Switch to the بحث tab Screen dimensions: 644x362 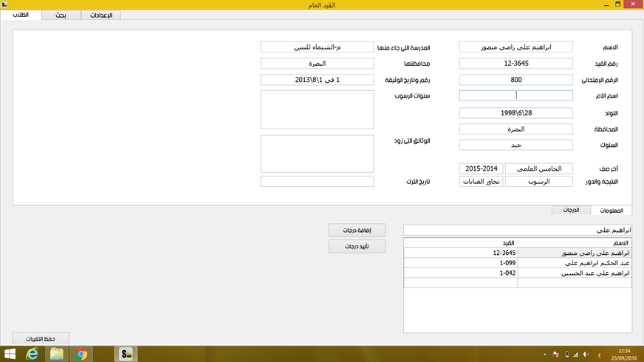tap(61, 15)
